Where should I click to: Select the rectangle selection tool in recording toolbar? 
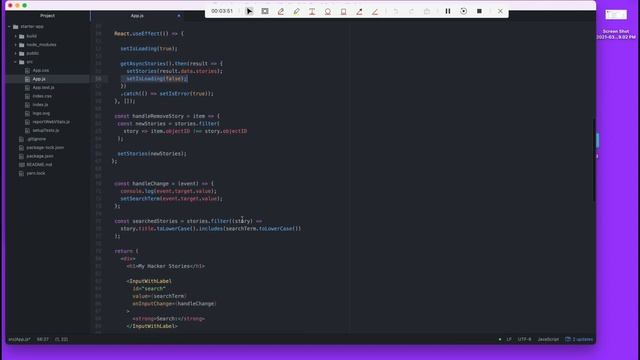tap(265, 11)
